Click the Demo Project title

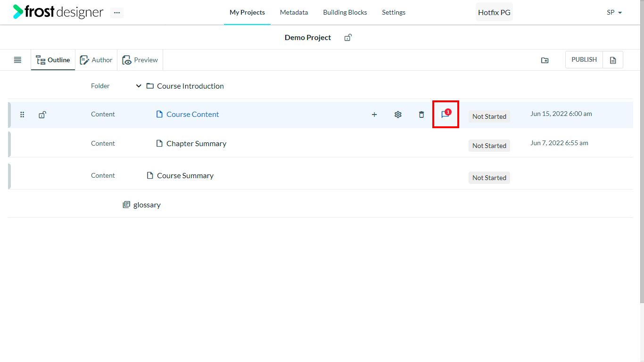pyautogui.click(x=308, y=37)
